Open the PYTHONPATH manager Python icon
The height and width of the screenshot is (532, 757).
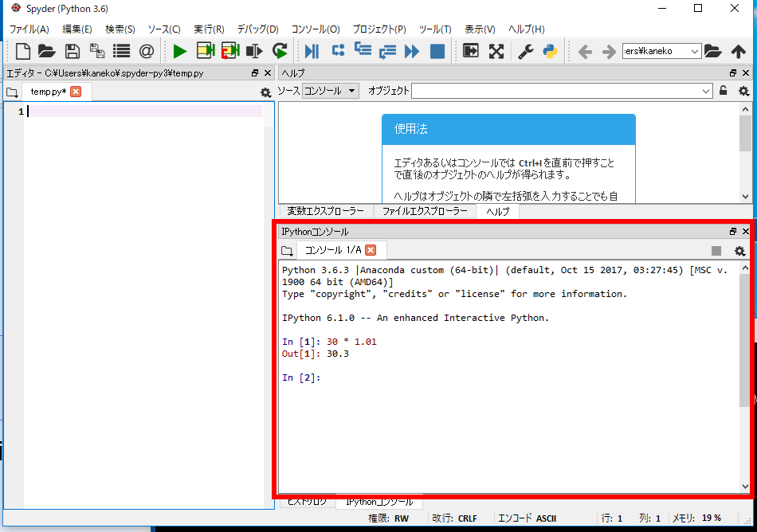click(550, 51)
